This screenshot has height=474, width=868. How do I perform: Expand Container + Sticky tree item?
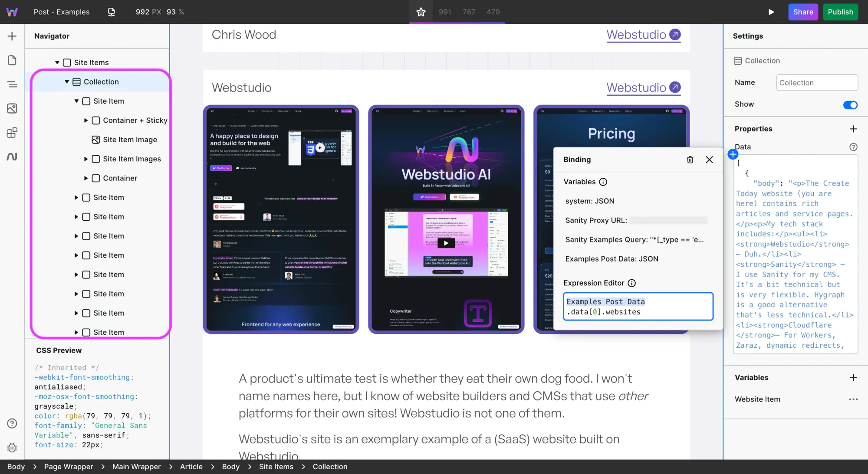click(86, 120)
